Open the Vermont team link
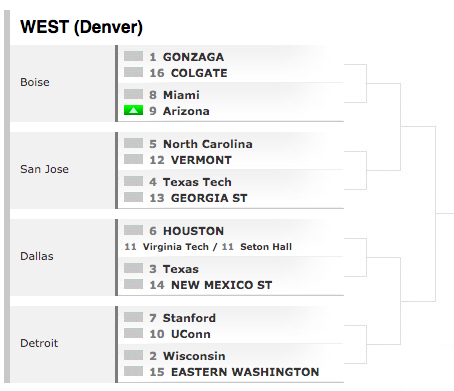454x391 pixels. tap(201, 160)
